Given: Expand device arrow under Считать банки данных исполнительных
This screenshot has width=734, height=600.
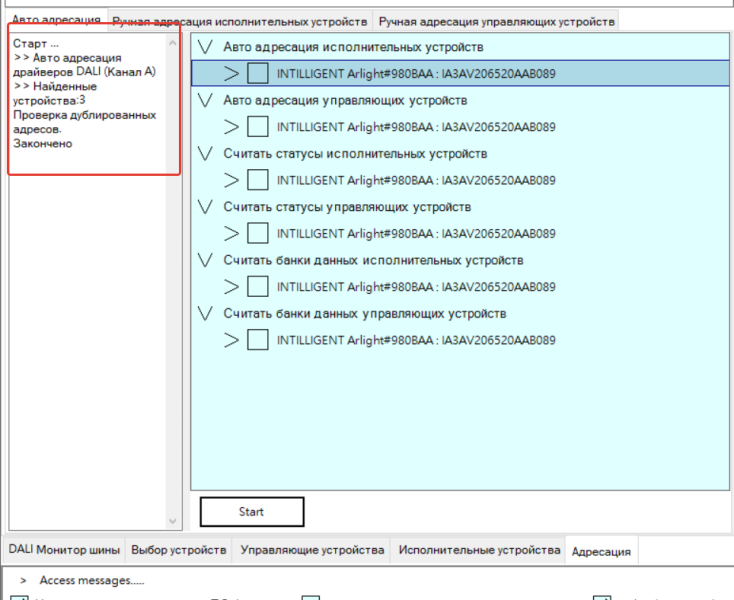Looking at the screenshot, I should pyautogui.click(x=231, y=287).
